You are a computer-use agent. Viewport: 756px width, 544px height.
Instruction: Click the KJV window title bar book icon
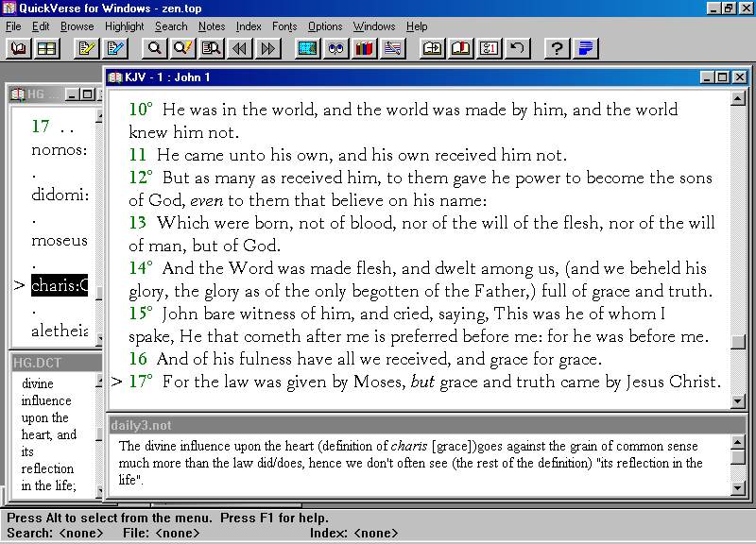click(x=114, y=77)
